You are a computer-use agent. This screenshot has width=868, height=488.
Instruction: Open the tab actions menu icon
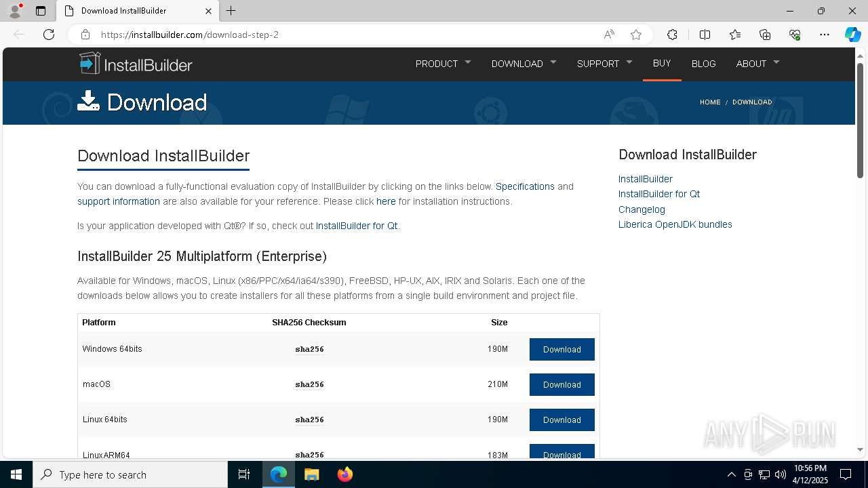(x=41, y=11)
